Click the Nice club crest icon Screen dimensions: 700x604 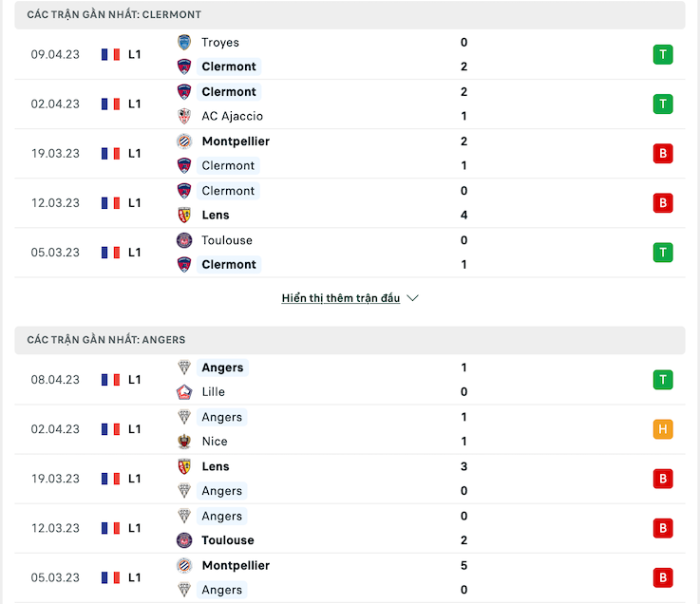coord(184,441)
